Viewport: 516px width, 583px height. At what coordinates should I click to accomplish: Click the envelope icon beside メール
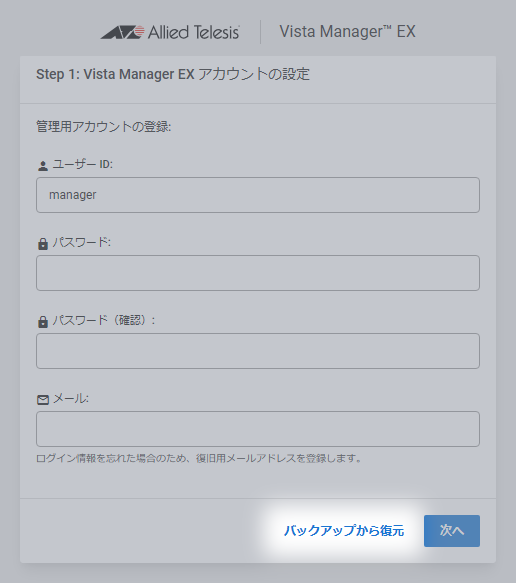click(x=43, y=400)
